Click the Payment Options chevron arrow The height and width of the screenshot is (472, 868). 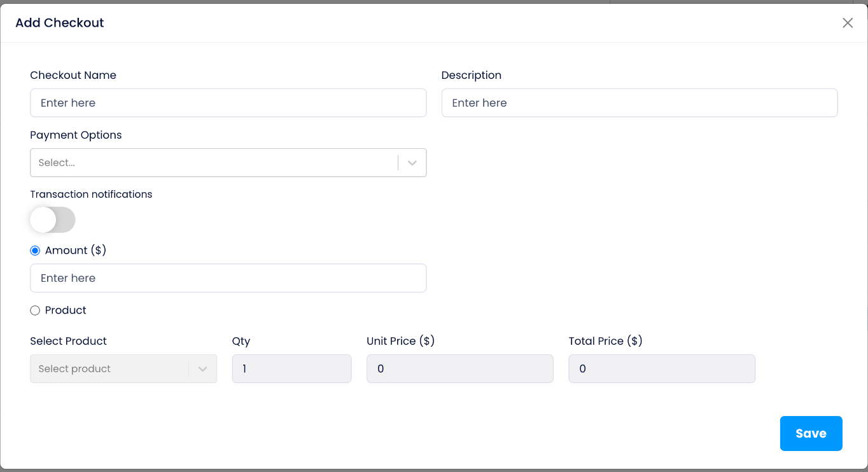[412, 163]
